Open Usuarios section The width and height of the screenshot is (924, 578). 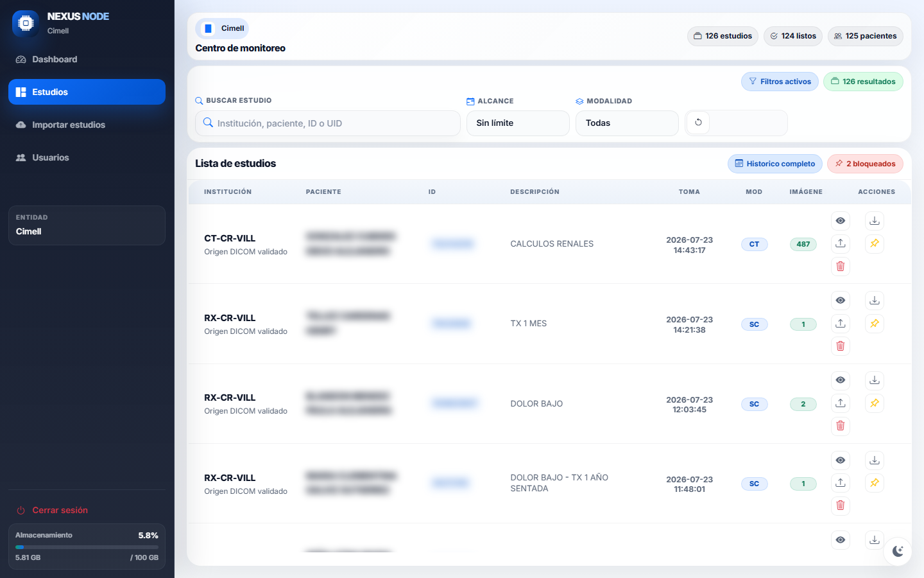click(x=87, y=157)
